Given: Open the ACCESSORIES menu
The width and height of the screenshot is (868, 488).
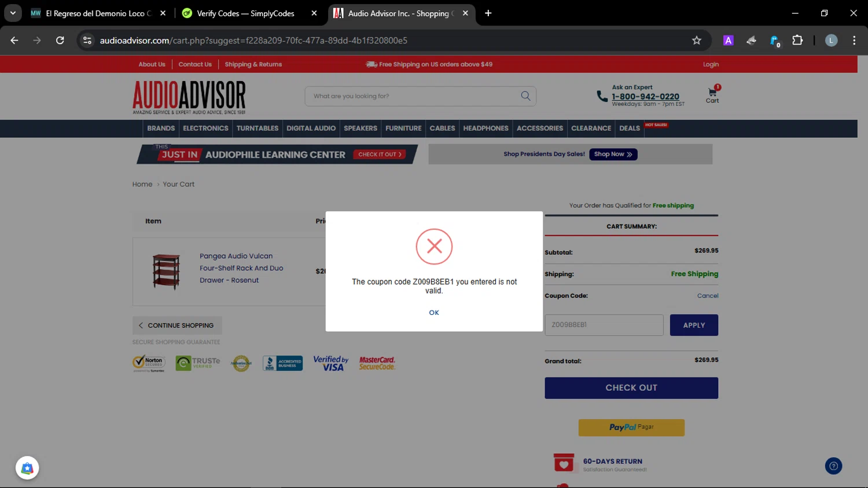Looking at the screenshot, I should (x=540, y=129).
